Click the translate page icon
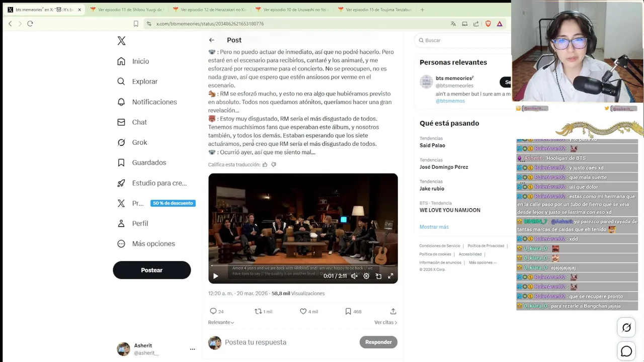Image resolution: width=644 pixels, height=362 pixels. coord(453,24)
